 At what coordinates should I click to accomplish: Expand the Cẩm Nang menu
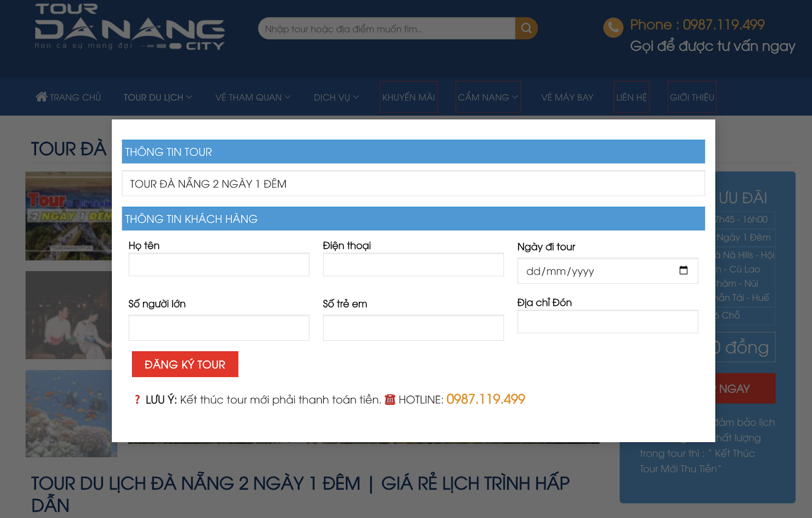click(488, 97)
